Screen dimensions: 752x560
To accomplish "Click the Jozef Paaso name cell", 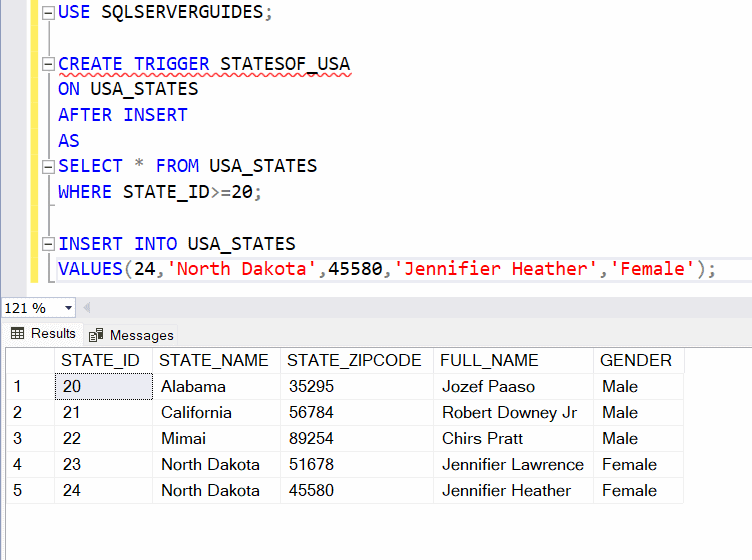I will [513, 386].
